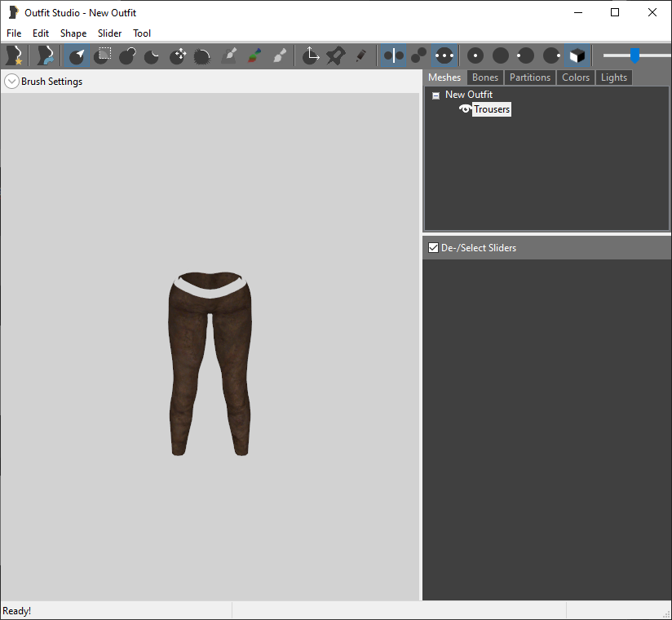Viewport: 672px width, 620px height.
Task: Select the Smooth brush tool
Action: tap(202, 55)
